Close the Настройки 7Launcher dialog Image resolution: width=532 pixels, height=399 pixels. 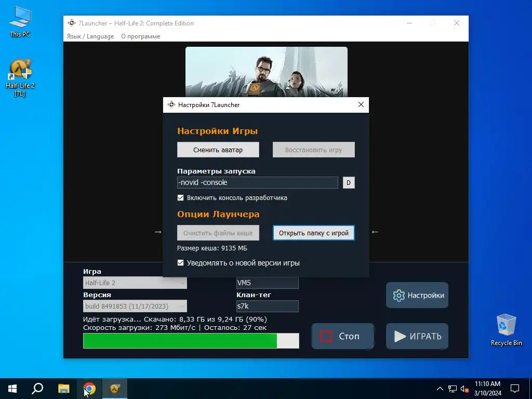361,104
